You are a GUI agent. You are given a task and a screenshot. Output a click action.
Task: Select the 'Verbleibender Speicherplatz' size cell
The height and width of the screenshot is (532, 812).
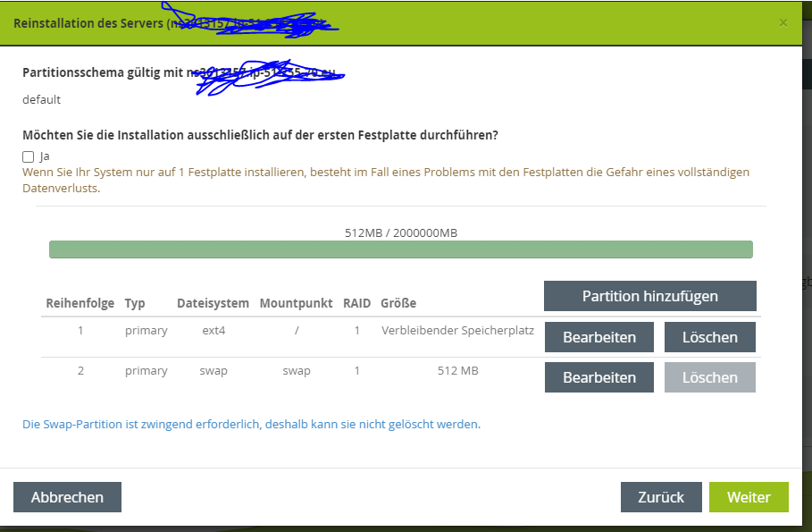click(x=457, y=330)
